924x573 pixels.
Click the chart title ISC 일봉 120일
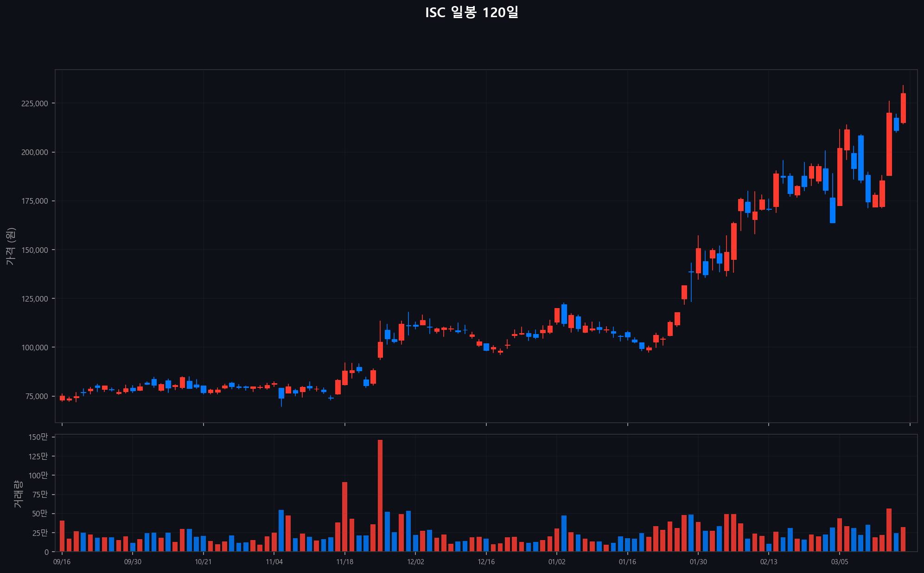(x=472, y=13)
